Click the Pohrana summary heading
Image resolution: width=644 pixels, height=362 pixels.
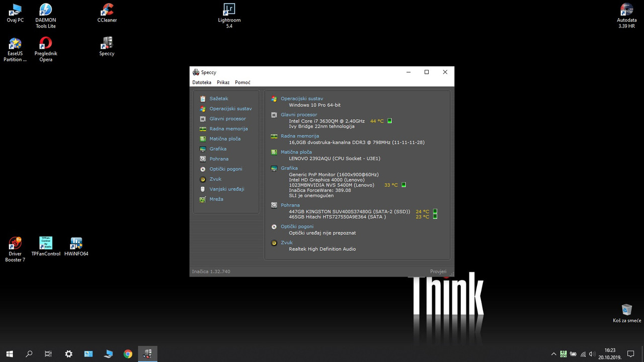click(x=290, y=205)
